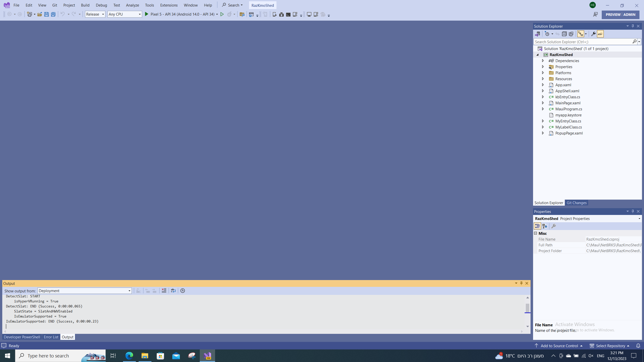
Task: Switch to the Error List tab
Action: tap(51, 337)
